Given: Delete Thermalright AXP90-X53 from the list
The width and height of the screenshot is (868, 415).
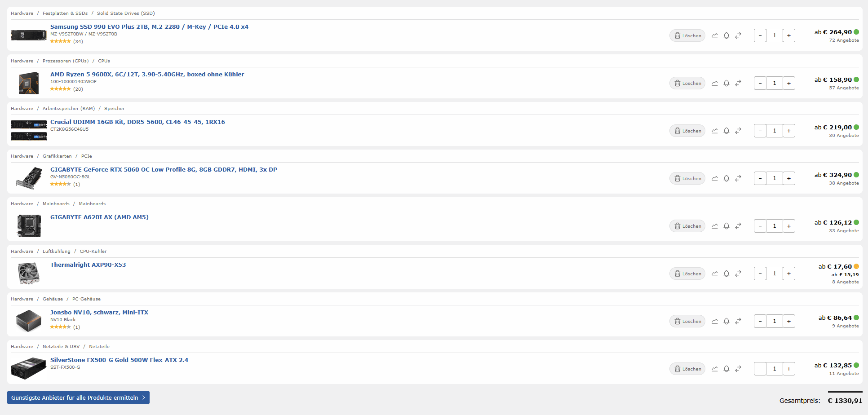Looking at the screenshot, I should [x=687, y=274].
